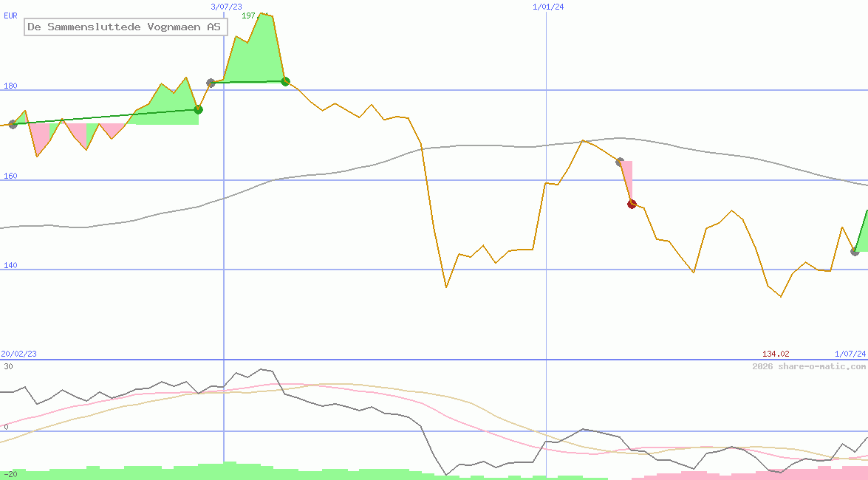This screenshot has height=480, width=868.
Task: Click the red stop-loss exit marker
Action: (x=632, y=205)
